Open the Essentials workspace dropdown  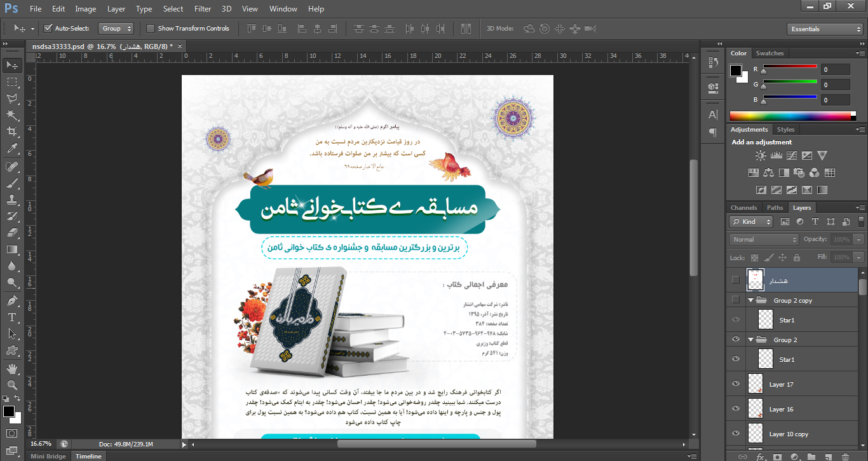point(824,29)
